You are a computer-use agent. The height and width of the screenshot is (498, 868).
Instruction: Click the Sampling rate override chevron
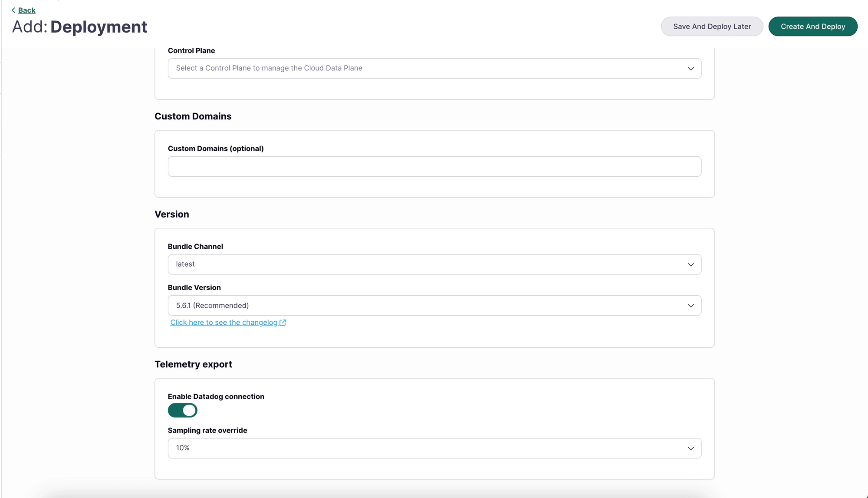pos(690,448)
